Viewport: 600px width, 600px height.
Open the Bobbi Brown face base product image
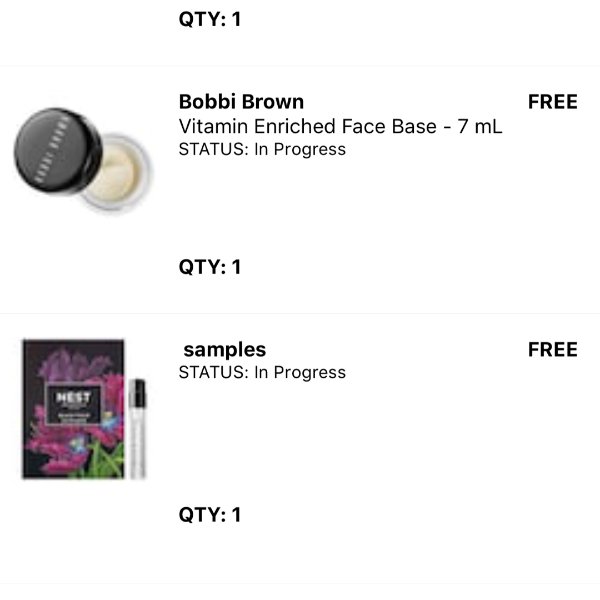click(83, 160)
